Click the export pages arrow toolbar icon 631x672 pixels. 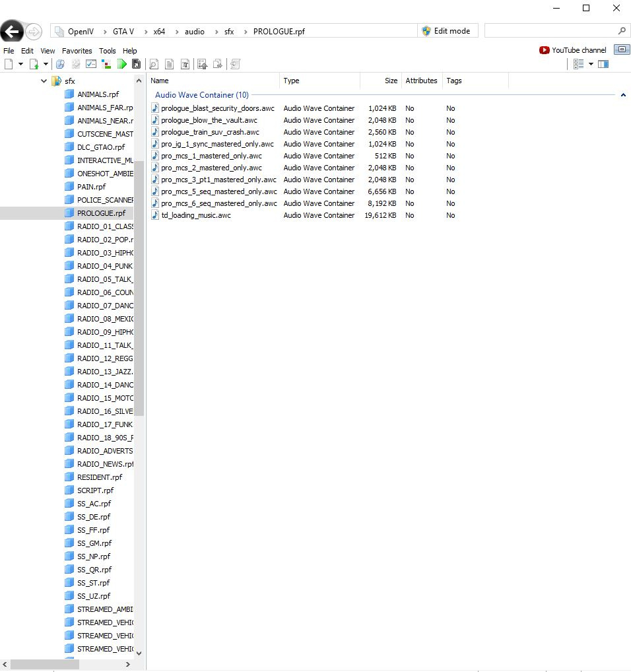(218, 64)
